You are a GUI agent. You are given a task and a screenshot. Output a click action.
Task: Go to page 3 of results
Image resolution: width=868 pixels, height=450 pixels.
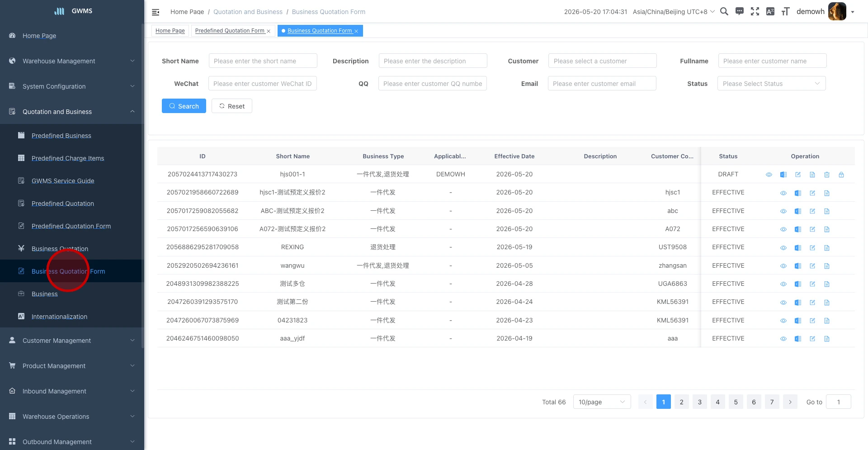[x=700, y=402]
